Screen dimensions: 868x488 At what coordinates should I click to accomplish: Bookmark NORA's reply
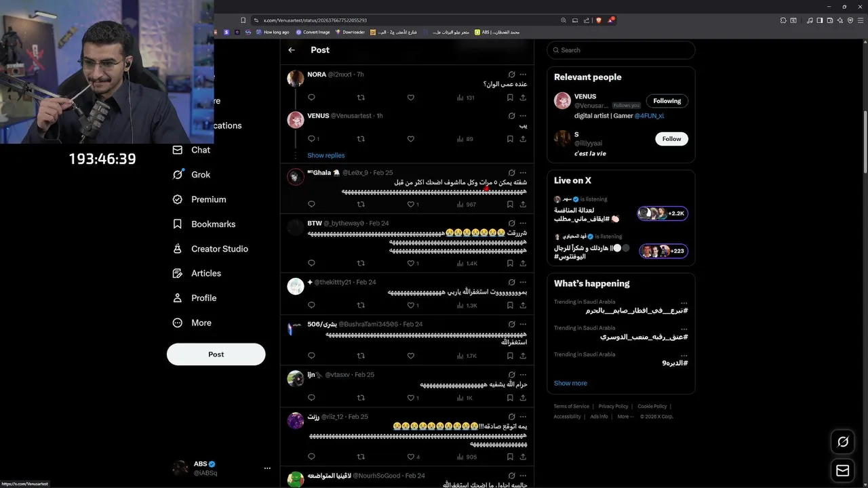click(x=510, y=98)
